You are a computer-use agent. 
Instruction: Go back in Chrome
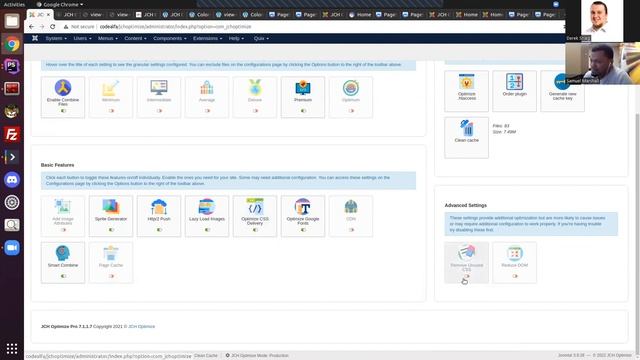point(31,27)
